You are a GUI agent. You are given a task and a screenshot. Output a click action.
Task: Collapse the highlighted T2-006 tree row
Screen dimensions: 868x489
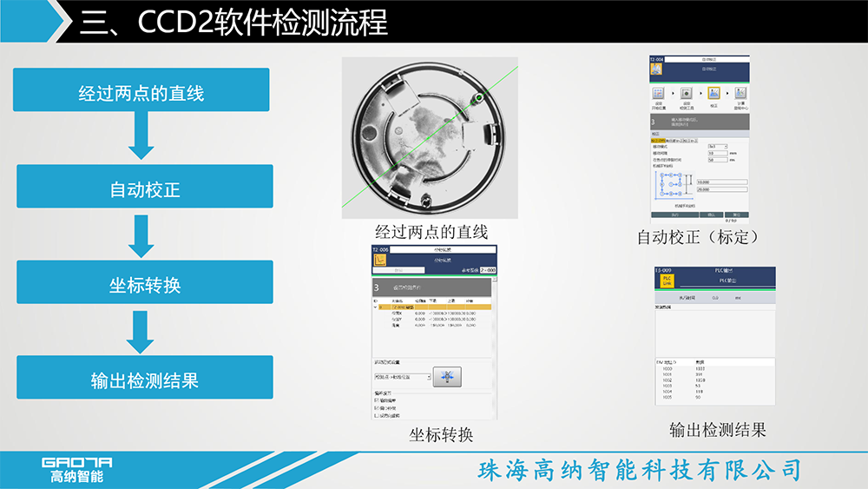point(377,307)
